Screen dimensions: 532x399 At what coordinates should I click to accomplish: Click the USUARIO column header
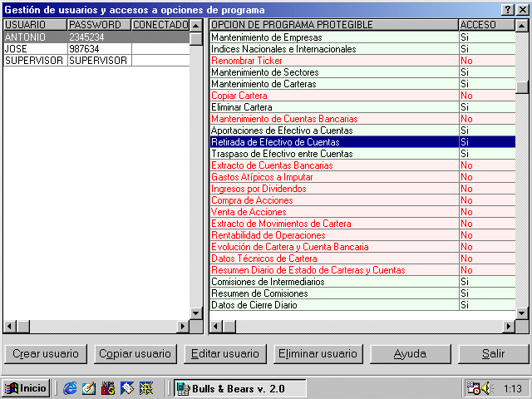pos(35,25)
